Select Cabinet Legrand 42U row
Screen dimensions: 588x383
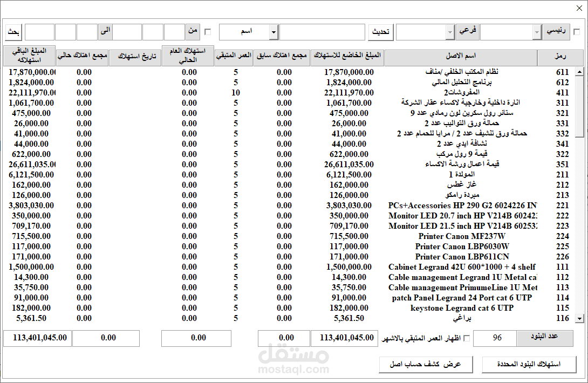tap(289, 267)
